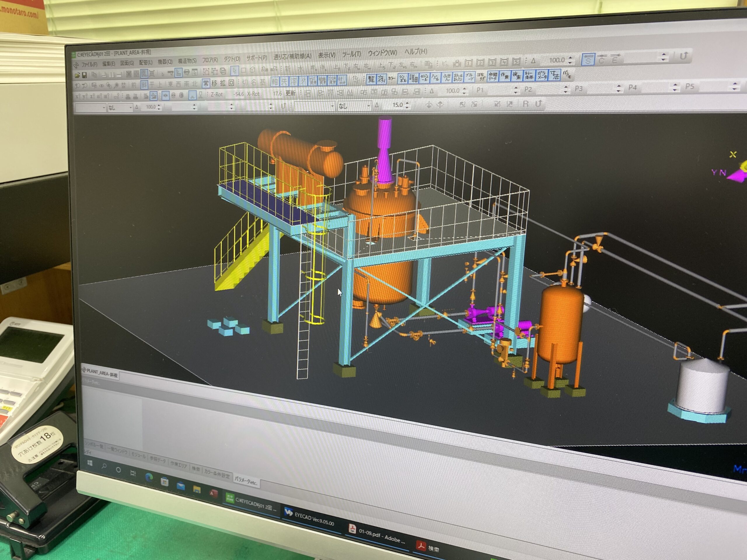
Task: Adjust the P4 value stepper
Action: 675,87
